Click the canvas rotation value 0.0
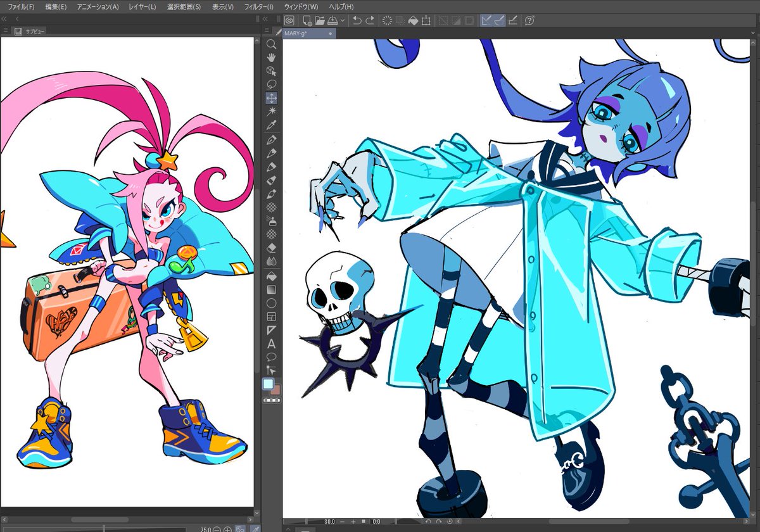Image resolution: width=760 pixels, height=532 pixels. (x=376, y=522)
